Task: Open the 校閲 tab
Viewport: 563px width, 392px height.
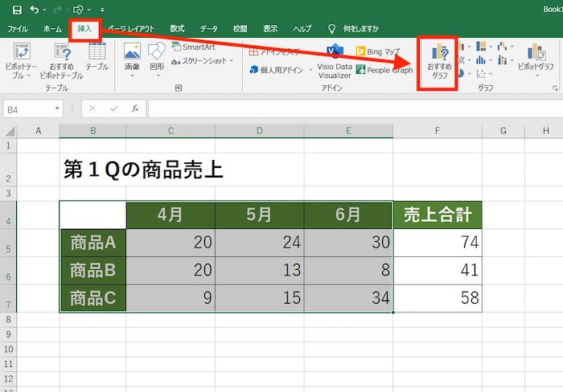Action: 240,29
